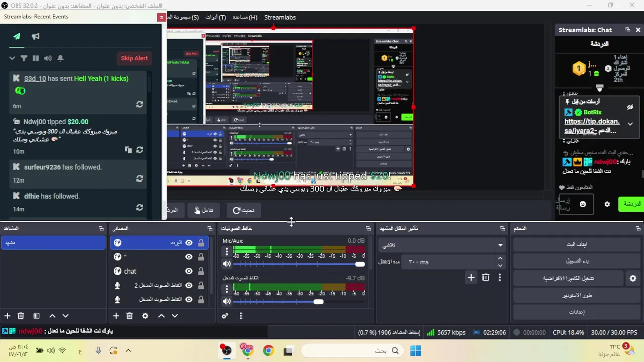The width and height of the screenshot is (644, 362).
Task: Move scene down arrow
Action: point(65,316)
